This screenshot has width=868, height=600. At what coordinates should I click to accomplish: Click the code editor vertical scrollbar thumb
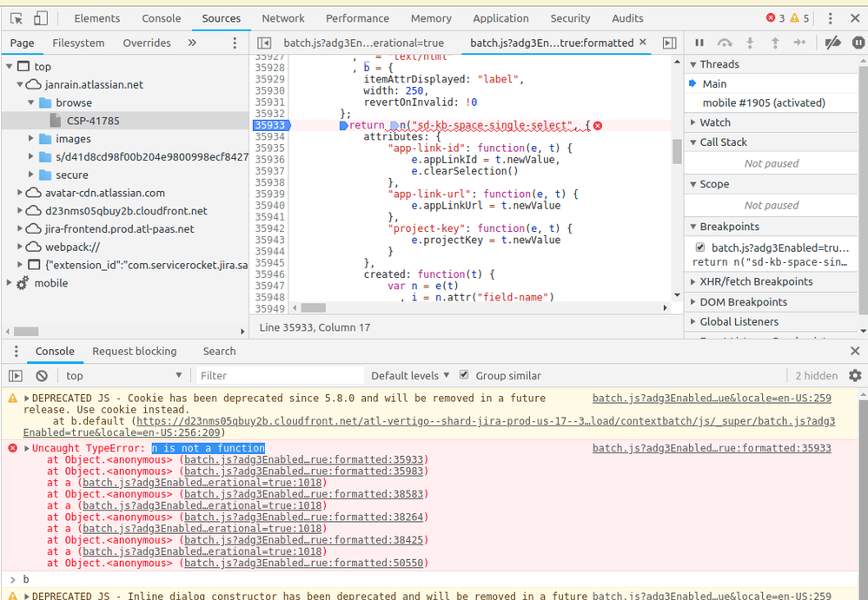(677, 151)
